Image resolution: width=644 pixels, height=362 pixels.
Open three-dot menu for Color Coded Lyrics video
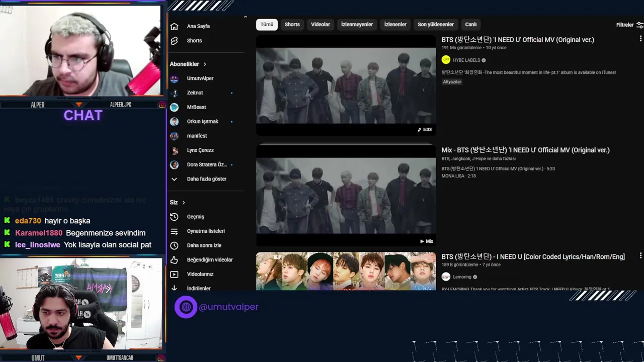640,256
